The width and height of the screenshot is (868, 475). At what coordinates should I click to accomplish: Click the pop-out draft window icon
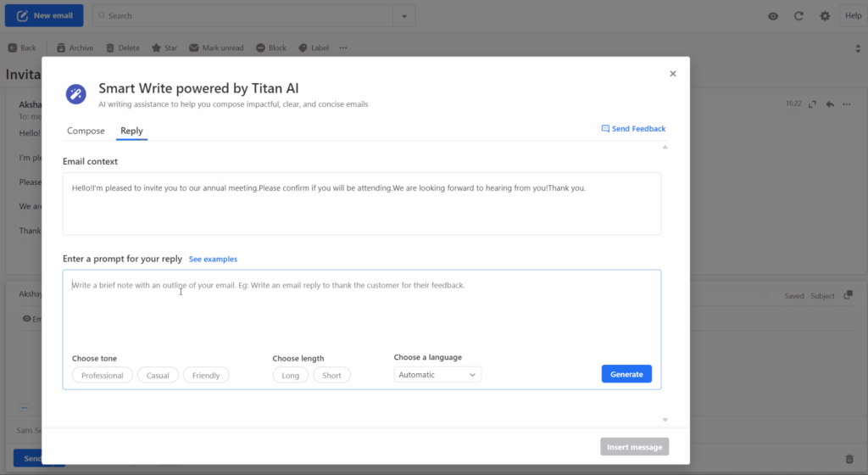click(848, 296)
